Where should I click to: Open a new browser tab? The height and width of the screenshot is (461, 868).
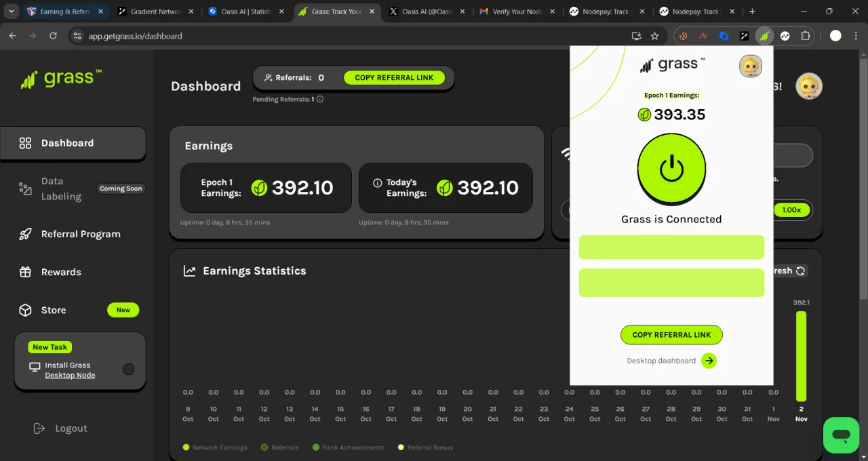pyautogui.click(x=752, y=12)
